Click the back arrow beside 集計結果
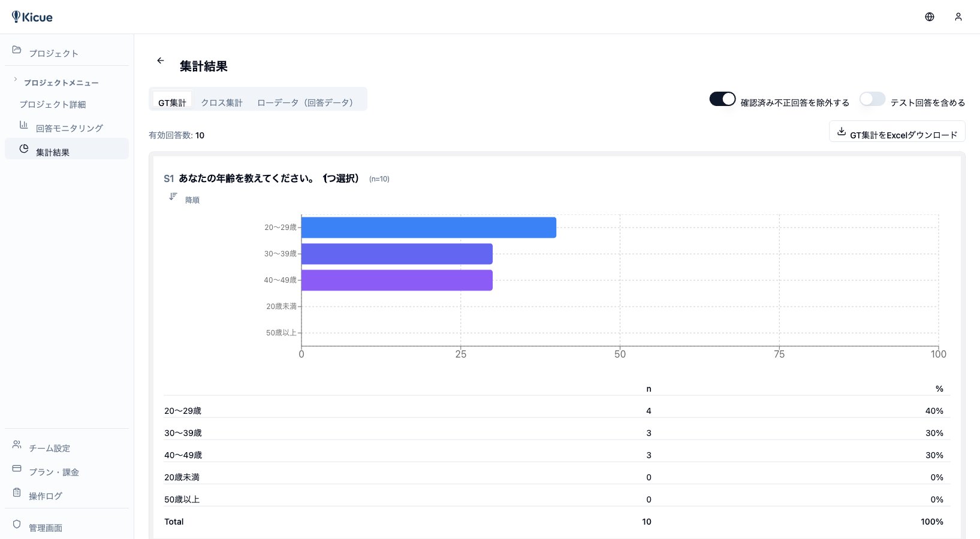This screenshot has height=539, width=980. point(161,60)
